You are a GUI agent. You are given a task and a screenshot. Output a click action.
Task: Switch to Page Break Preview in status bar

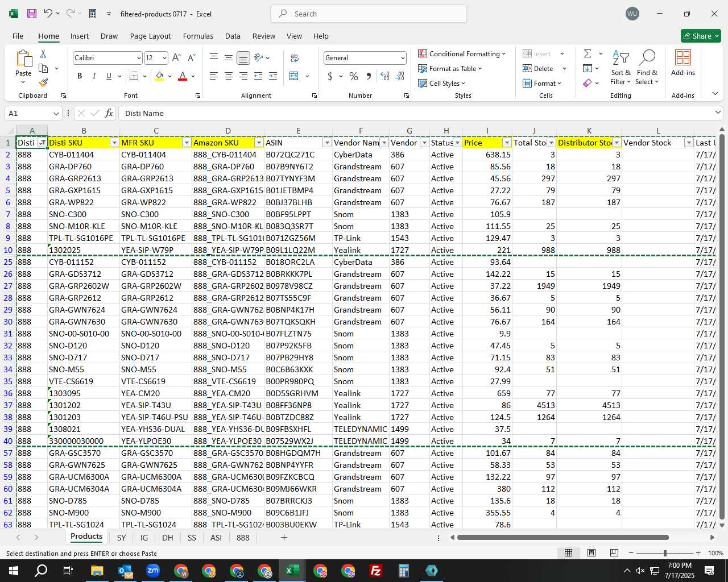pyautogui.click(x=614, y=553)
